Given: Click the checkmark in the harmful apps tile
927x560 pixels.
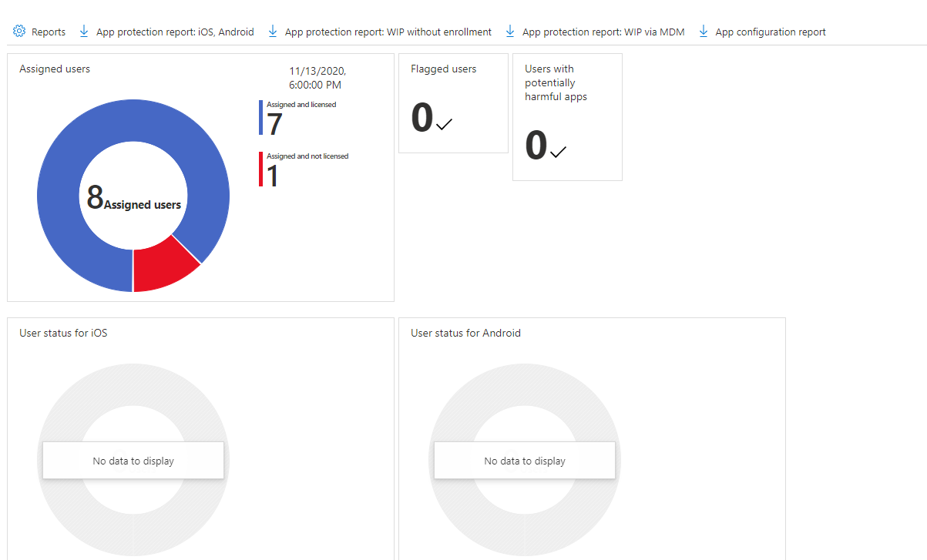Looking at the screenshot, I should click(x=558, y=151).
